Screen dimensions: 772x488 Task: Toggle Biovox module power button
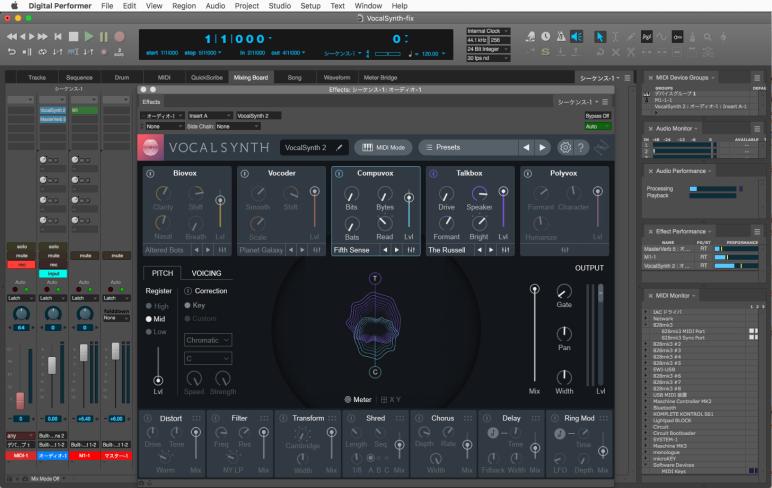(x=151, y=173)
